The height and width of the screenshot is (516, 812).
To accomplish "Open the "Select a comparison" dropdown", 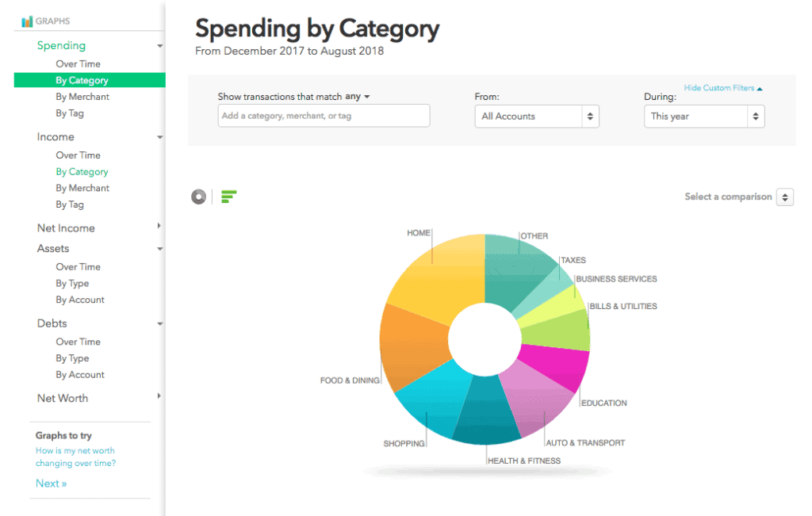I will pyautogui.click(x=737, y=197).
